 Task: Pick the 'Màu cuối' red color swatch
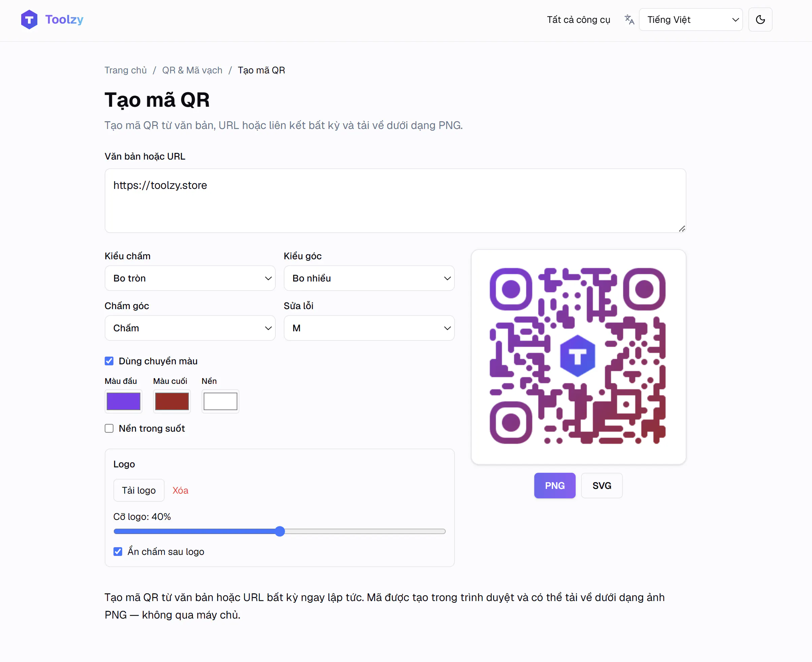[x=172, y=401]
